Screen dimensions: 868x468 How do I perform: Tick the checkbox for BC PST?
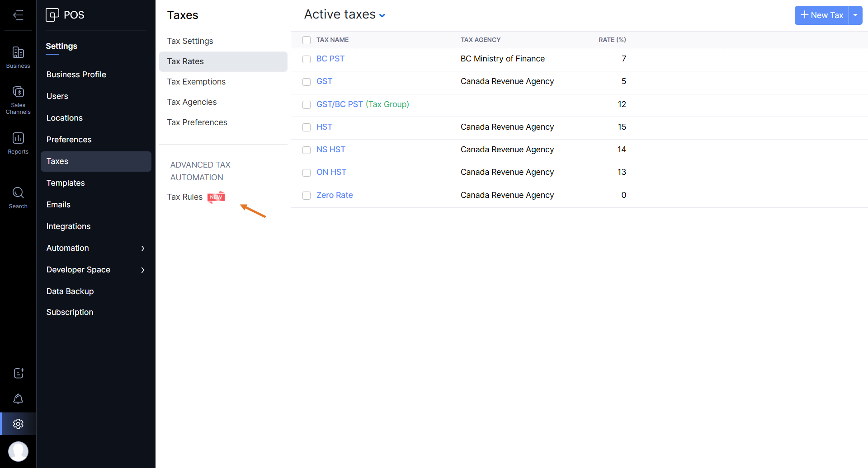tap(307, 59)
